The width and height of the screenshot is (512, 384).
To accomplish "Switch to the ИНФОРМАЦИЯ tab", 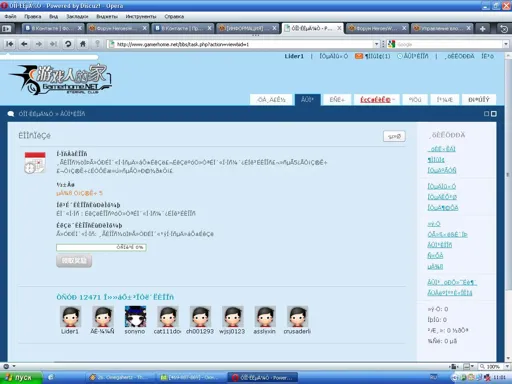I will point(247,28).
